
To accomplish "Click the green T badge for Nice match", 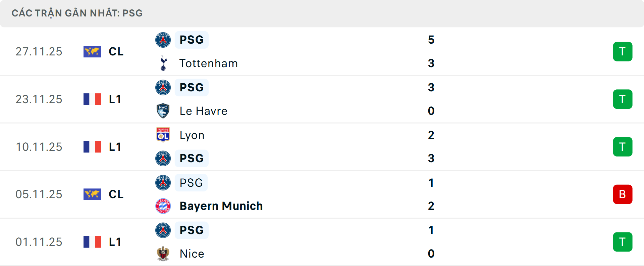I will (x=623, y=242).
